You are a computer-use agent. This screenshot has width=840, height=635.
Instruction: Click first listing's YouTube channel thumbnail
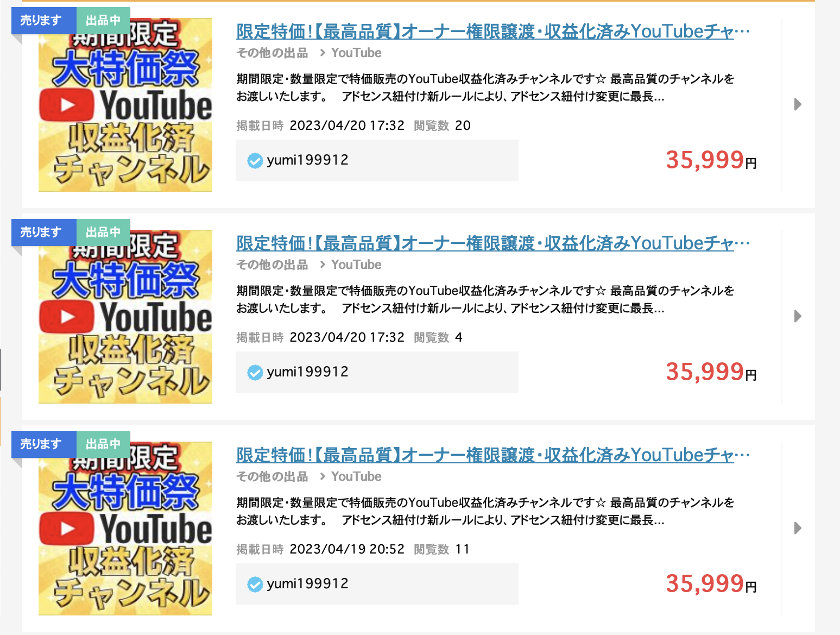click(x=125, y=105)
